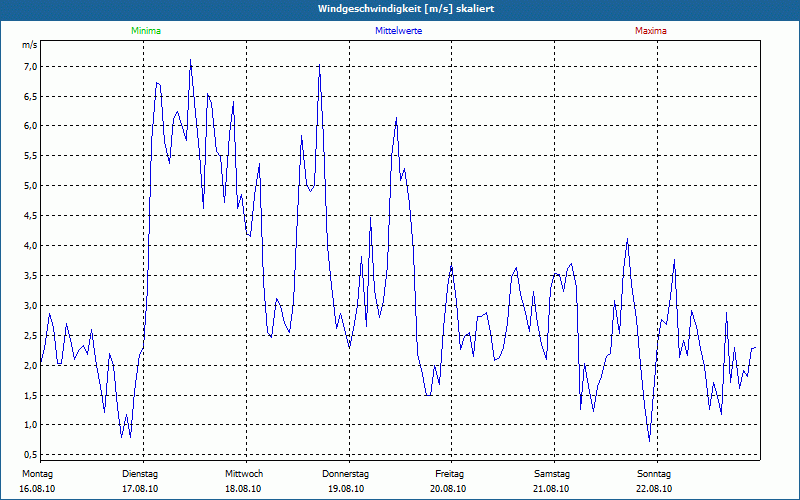The image size is (800, 500).
Task: Click the 5,0 y-axis value
Action: [x=30, y=186]
